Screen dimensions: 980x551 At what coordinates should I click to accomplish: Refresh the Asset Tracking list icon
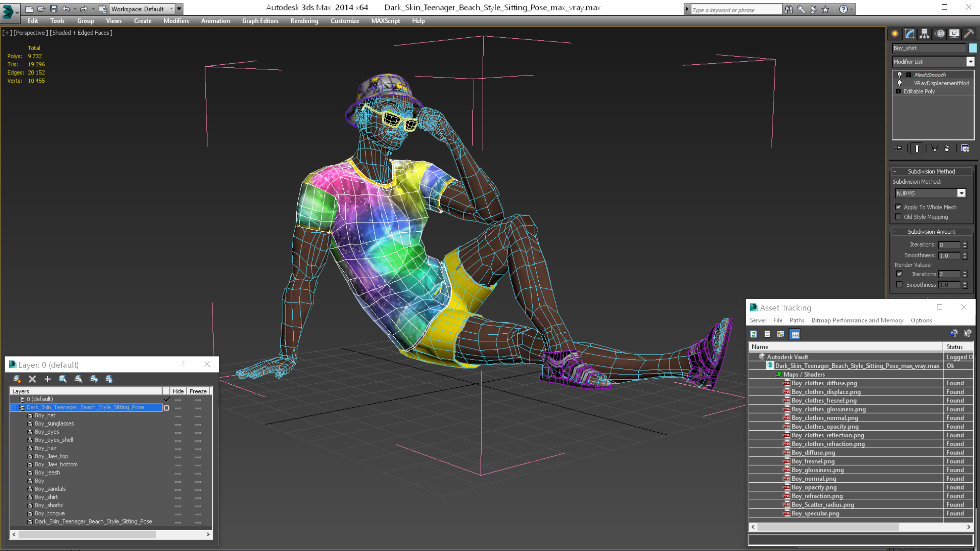(x=754, y=334)
